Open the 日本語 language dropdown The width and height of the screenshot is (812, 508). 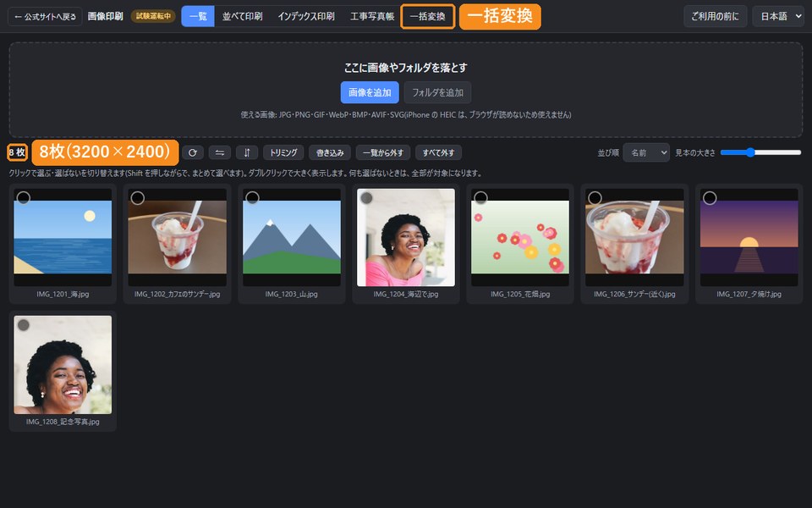778,17
